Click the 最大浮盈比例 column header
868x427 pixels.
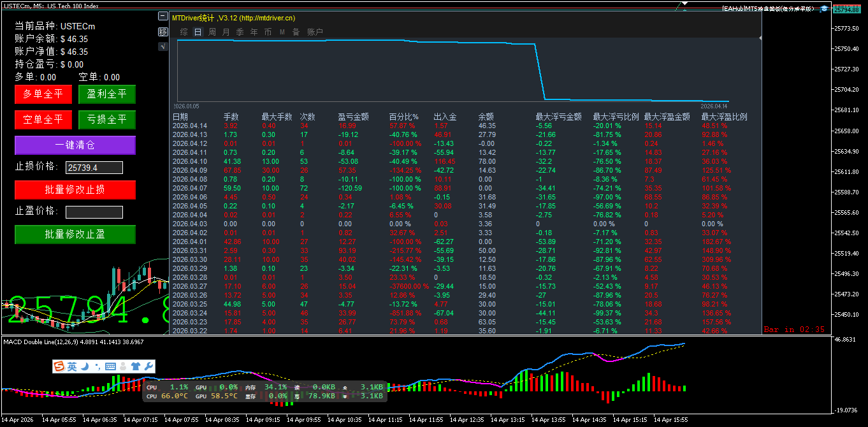[725, 117]
